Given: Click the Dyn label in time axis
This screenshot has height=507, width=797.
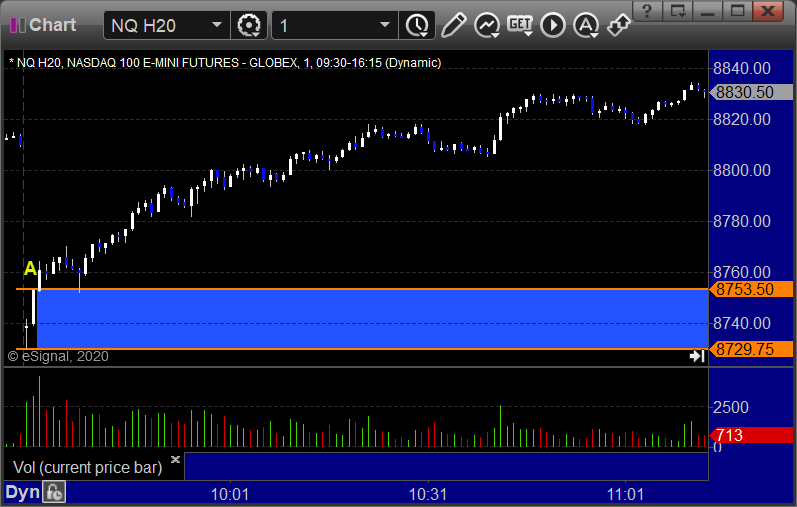Looking at the screenshot, I should click(x=22, y=492).
